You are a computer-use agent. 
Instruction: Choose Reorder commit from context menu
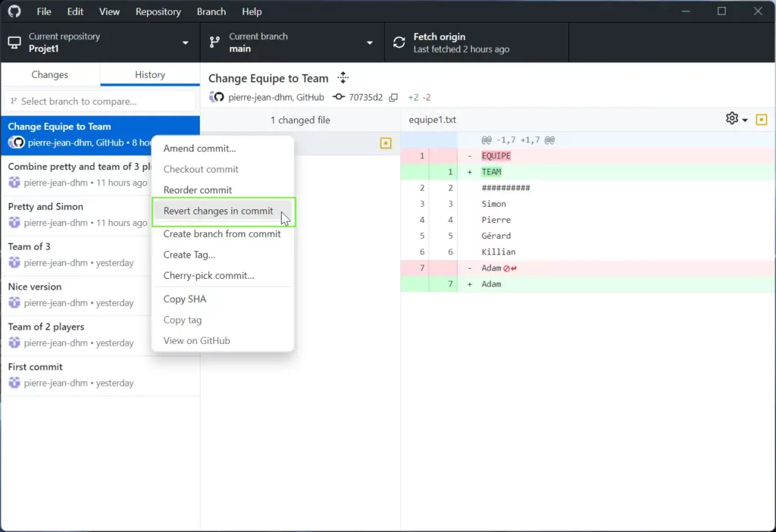pyautogui.click(x=223, y=190)
